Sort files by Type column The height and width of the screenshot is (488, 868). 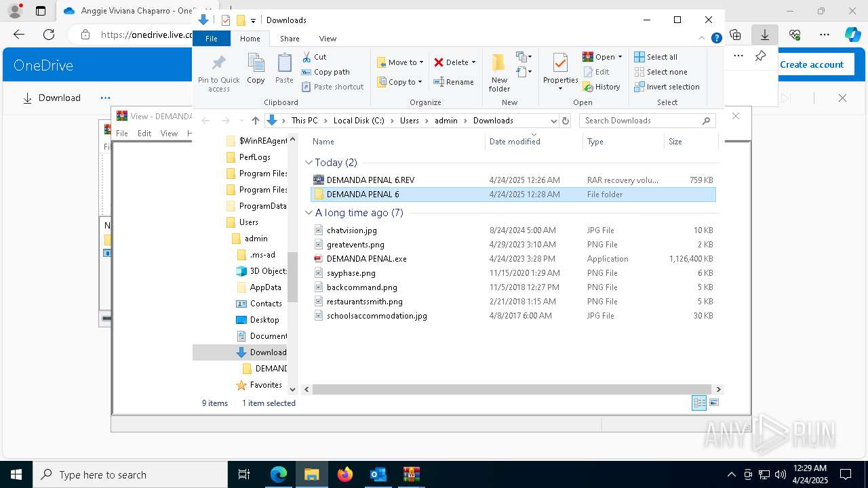(623, 142)
